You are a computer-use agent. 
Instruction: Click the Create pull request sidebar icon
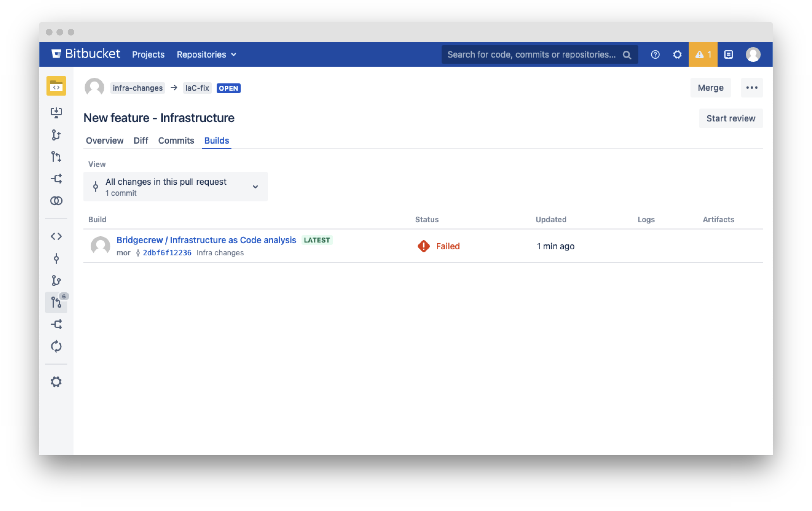pyautogui.click(x=56, y=157)
